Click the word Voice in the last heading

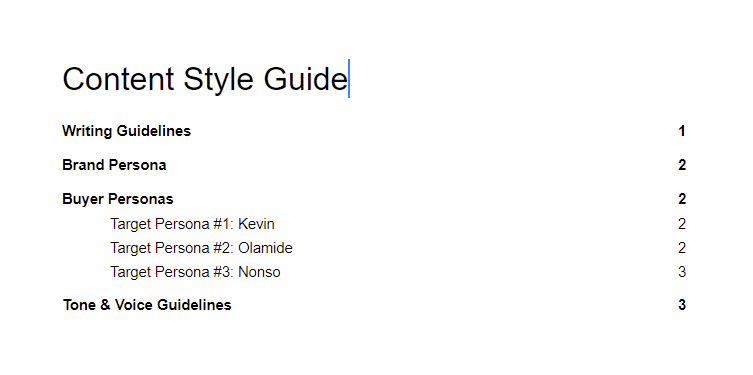[x=134, y=305]
